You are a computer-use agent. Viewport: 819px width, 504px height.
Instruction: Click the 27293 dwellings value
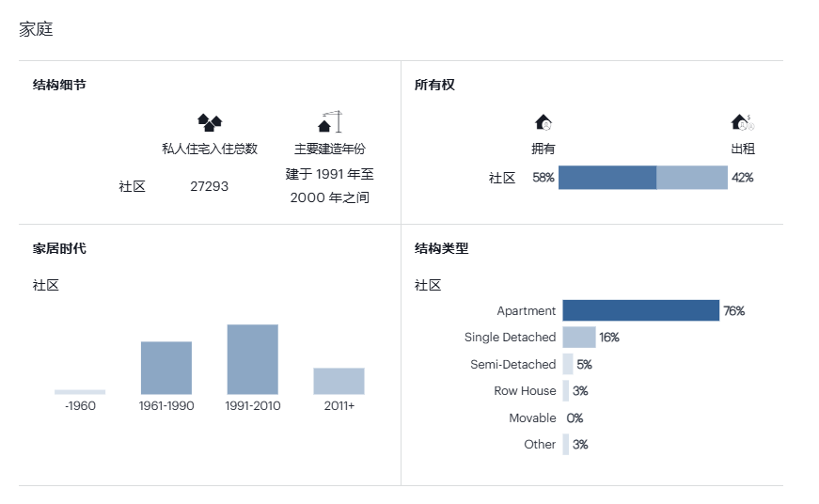pyautogui.click(x=209, y=186)
